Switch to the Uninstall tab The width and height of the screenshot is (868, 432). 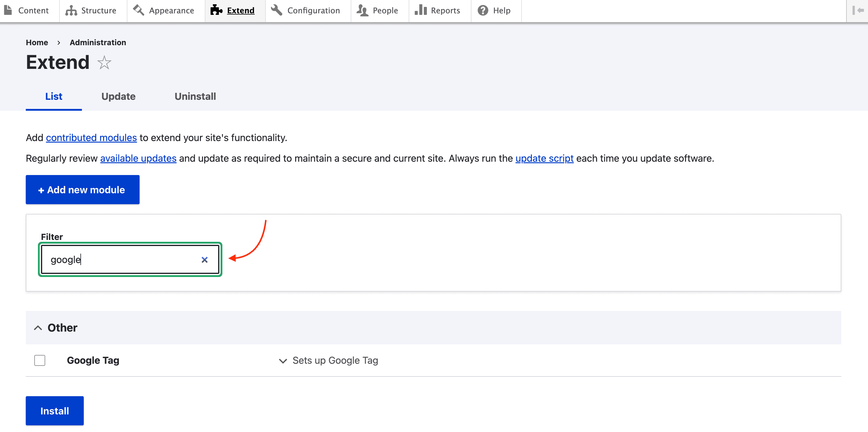tap(195, 96)
